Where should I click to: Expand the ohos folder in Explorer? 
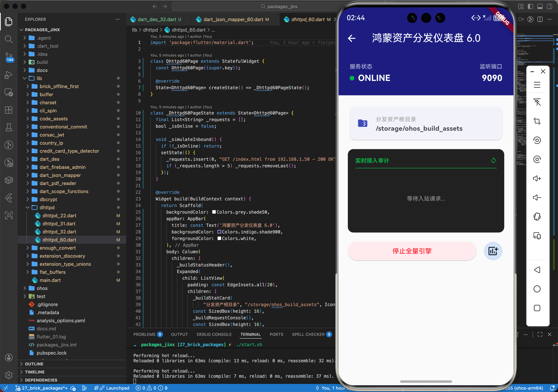25,288
